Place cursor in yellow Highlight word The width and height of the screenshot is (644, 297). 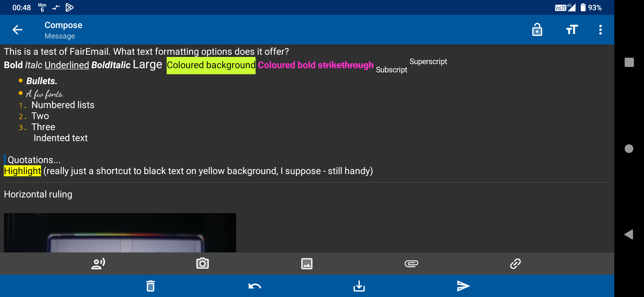22,171
